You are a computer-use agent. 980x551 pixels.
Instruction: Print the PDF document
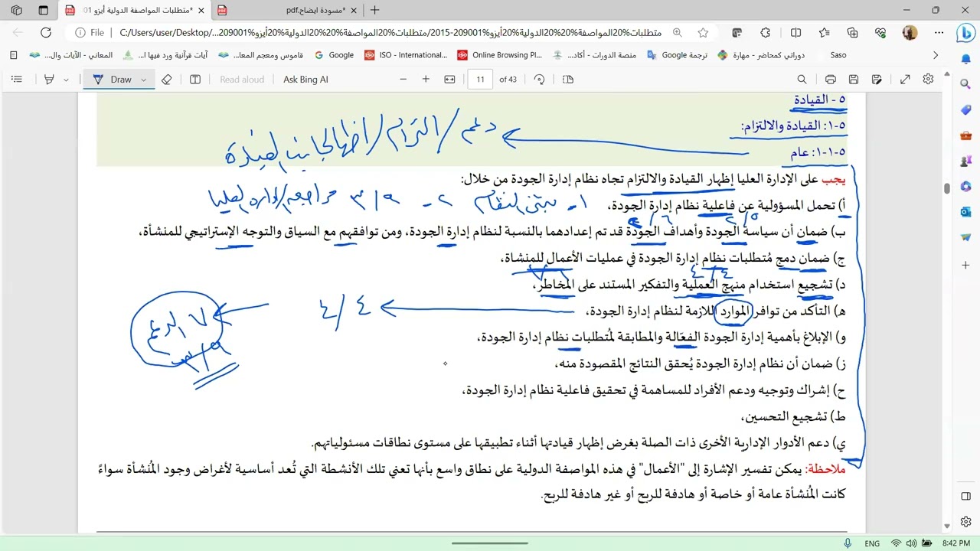[831, 80]
